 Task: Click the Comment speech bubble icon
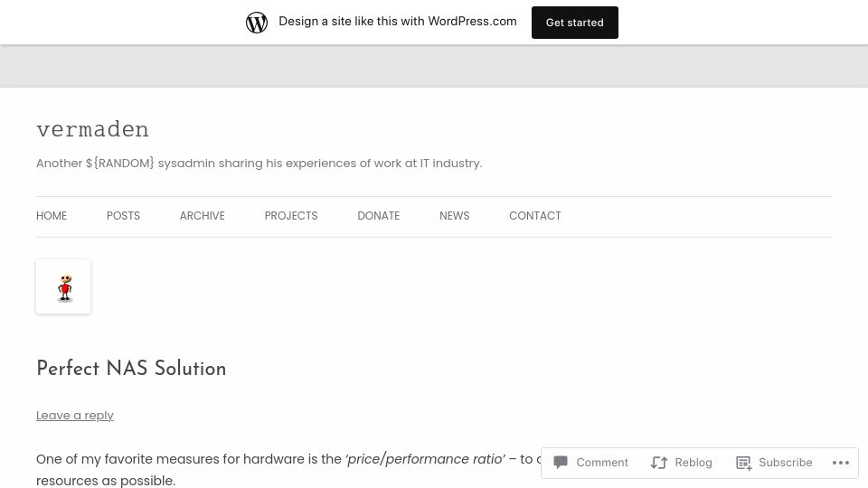[561, 462]
